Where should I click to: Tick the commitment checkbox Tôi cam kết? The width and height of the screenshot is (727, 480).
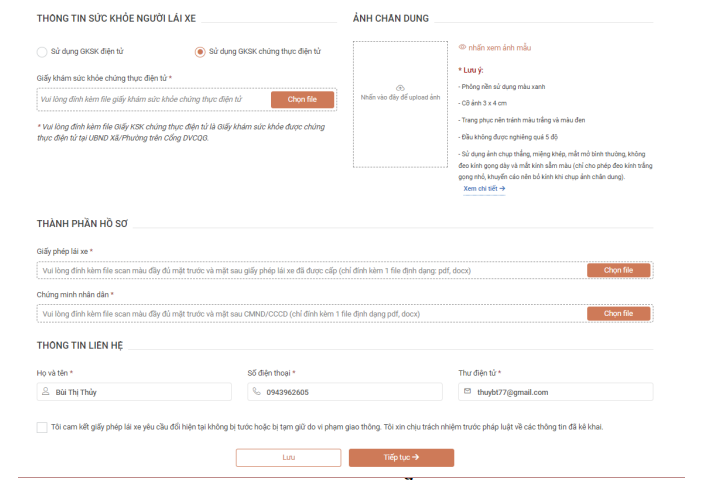[42, 427]
